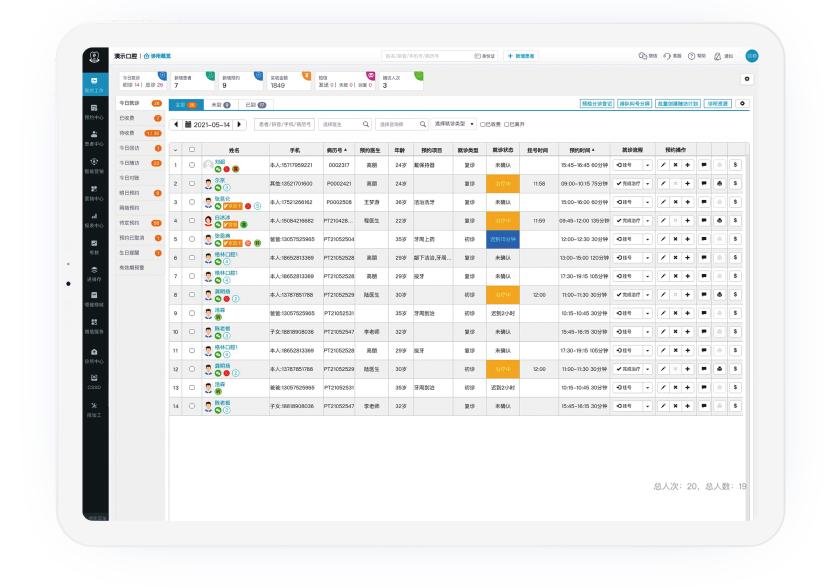Expand the visit process dropdown arrow in row 14
This screenshot has width=832, height=588.
pyautogui.click(x=647, y=406)
